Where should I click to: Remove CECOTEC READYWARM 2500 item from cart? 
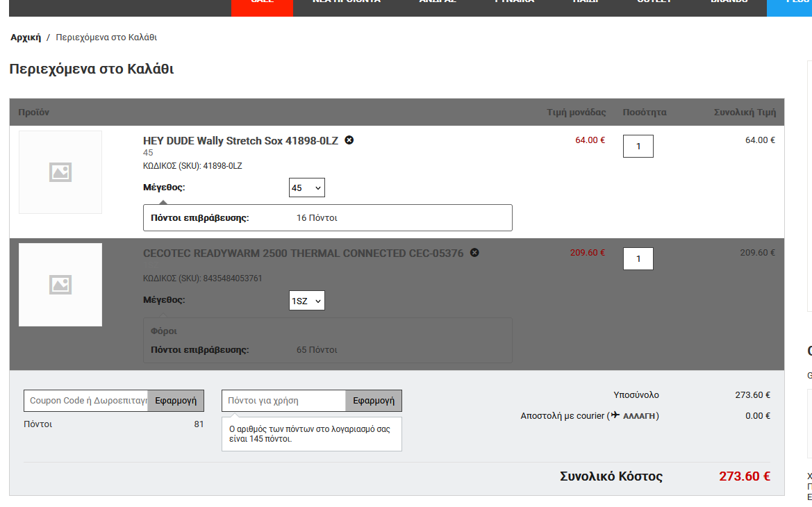click(x=474, y=252)
